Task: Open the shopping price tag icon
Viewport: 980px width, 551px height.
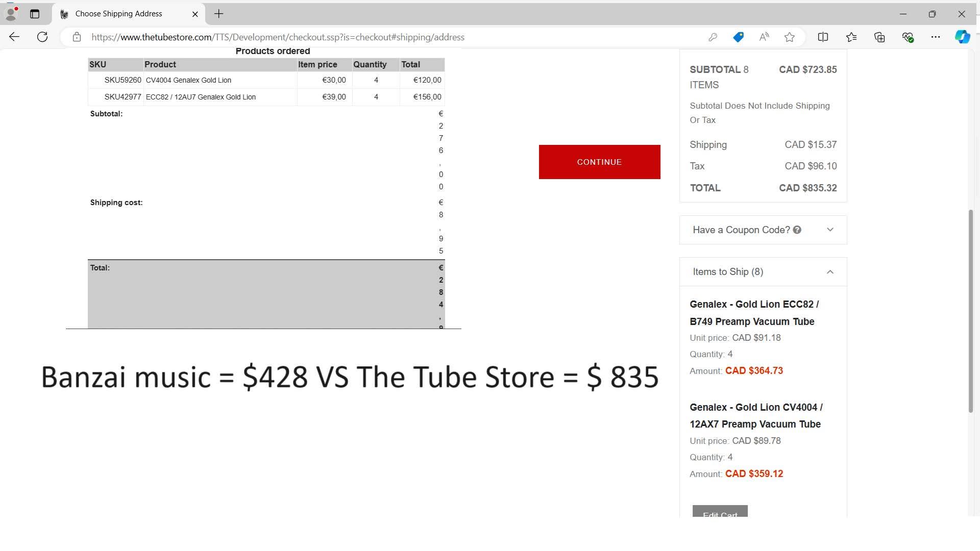Action: click(738, 37)
